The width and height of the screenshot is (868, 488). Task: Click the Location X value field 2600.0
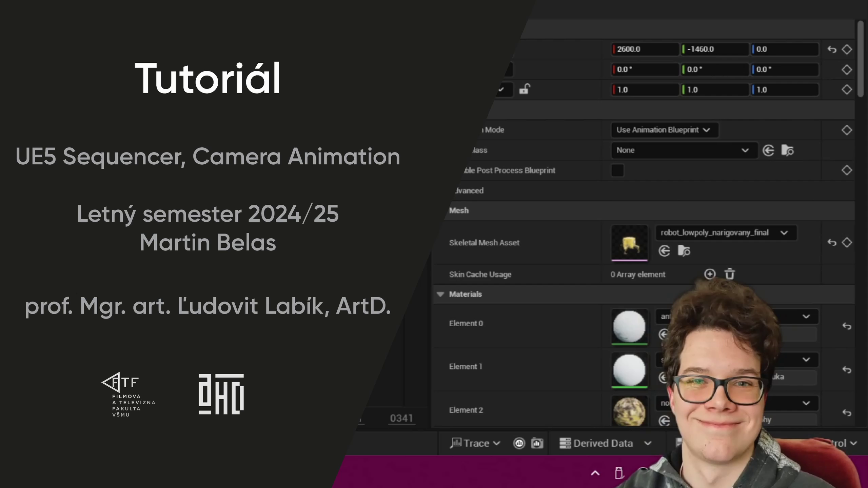pyautogui.click(x=644, y=49)
